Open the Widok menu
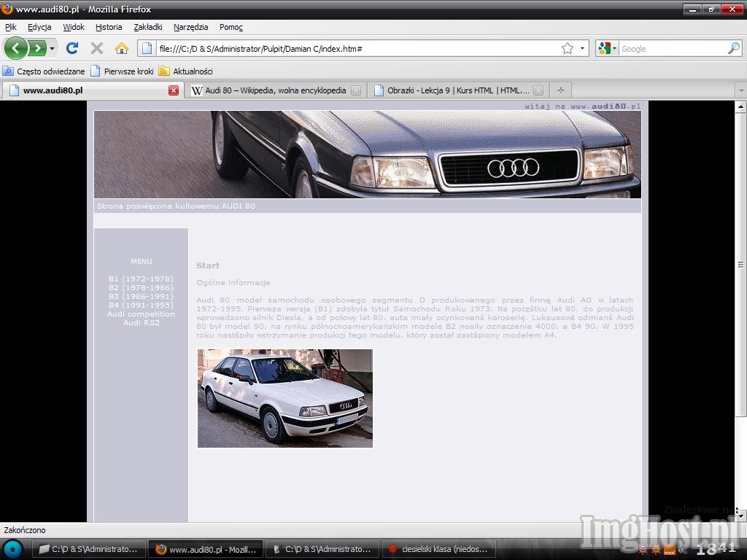The height and width of the screenshot is (560, 747). click(74, 27)
